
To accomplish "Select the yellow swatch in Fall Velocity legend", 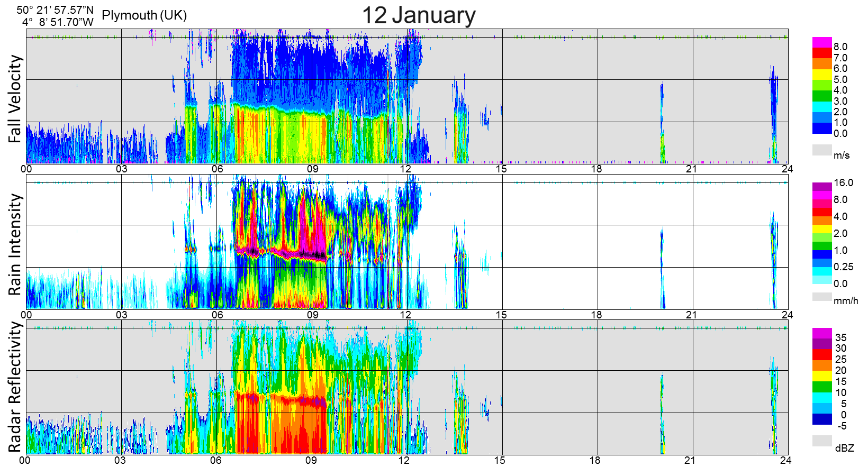I will click(822, 75).
